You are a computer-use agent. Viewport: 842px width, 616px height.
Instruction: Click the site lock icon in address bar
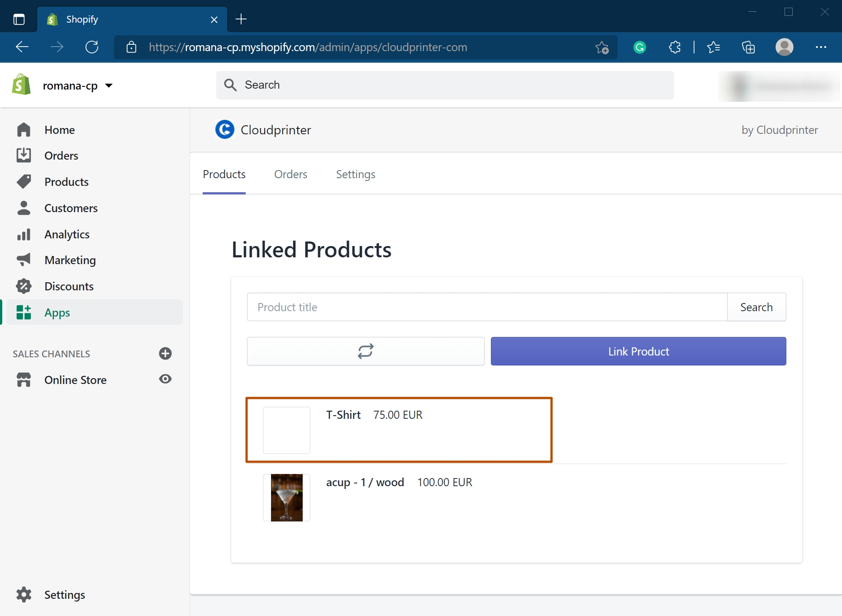click(131, 47)
